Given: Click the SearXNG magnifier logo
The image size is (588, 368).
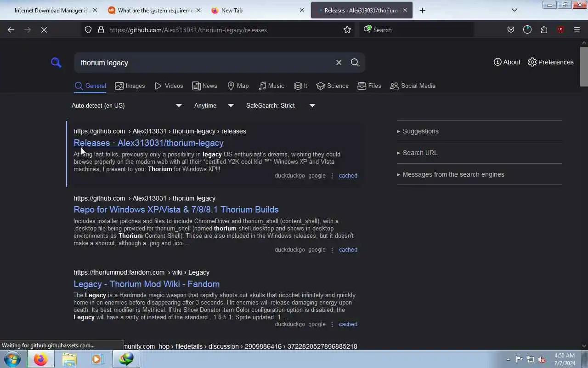Looking at the screenshot, I should (x=56, y=63).
